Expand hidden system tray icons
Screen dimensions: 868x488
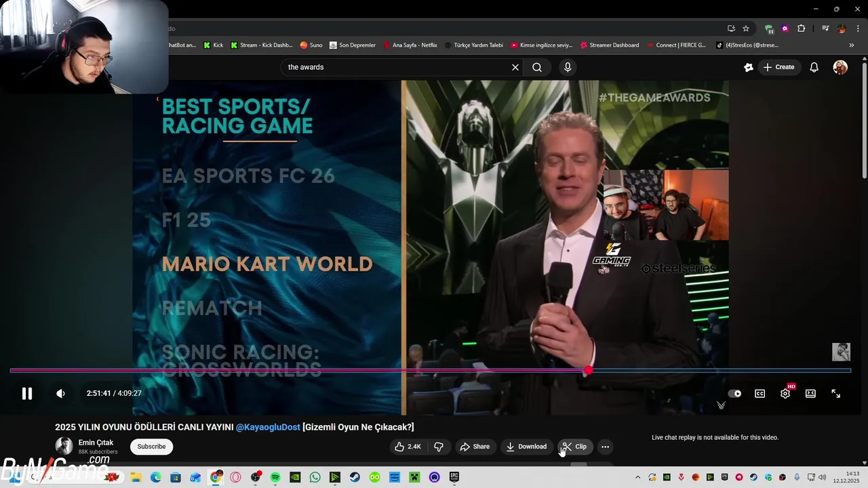click(x=637, y=477)
